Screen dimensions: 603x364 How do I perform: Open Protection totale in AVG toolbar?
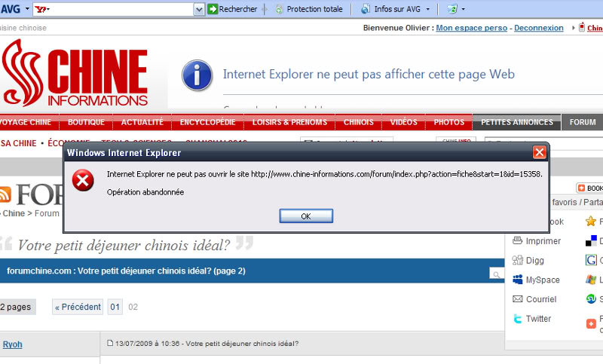pos(309,9)
